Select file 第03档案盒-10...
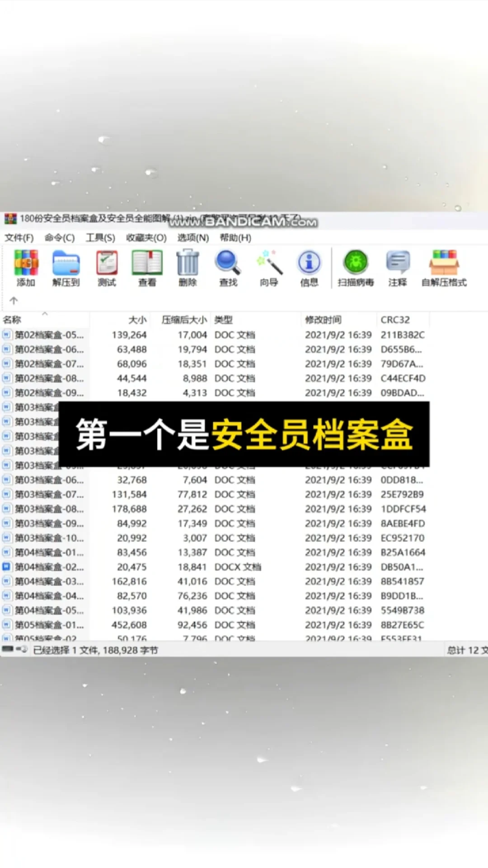Screen dimensions: 488x868 click(x=49, y=538)
